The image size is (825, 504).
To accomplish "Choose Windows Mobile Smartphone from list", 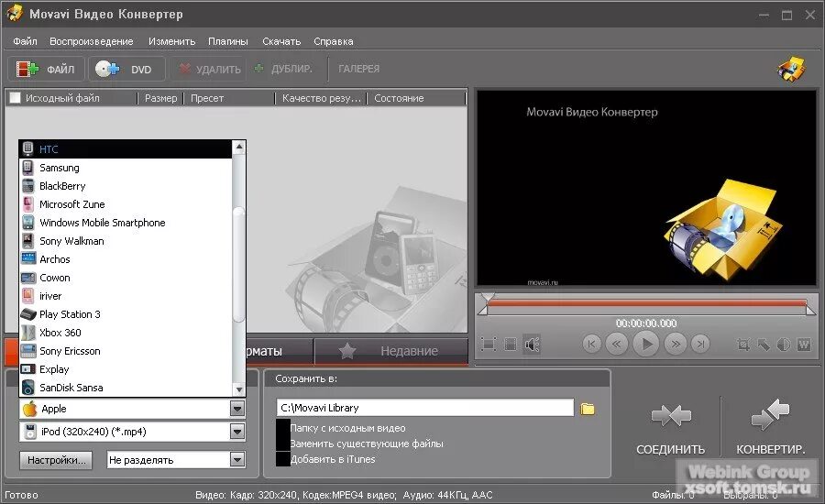I will click(126, 223).
